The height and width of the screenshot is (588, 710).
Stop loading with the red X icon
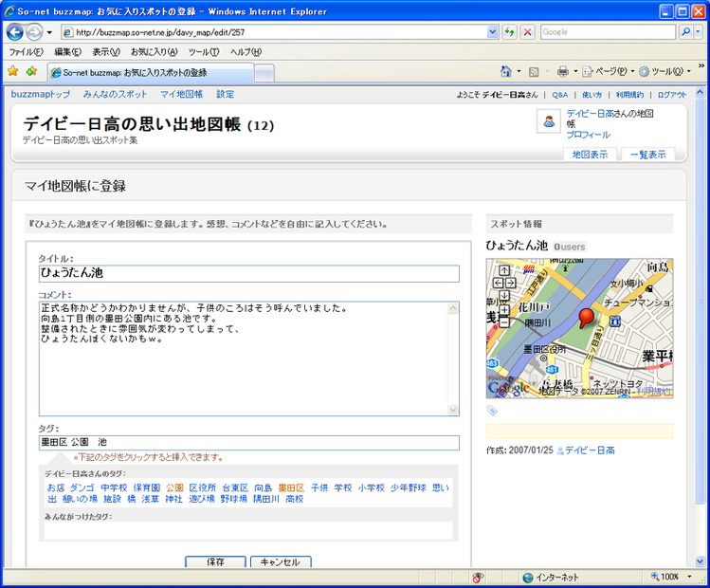527,32
